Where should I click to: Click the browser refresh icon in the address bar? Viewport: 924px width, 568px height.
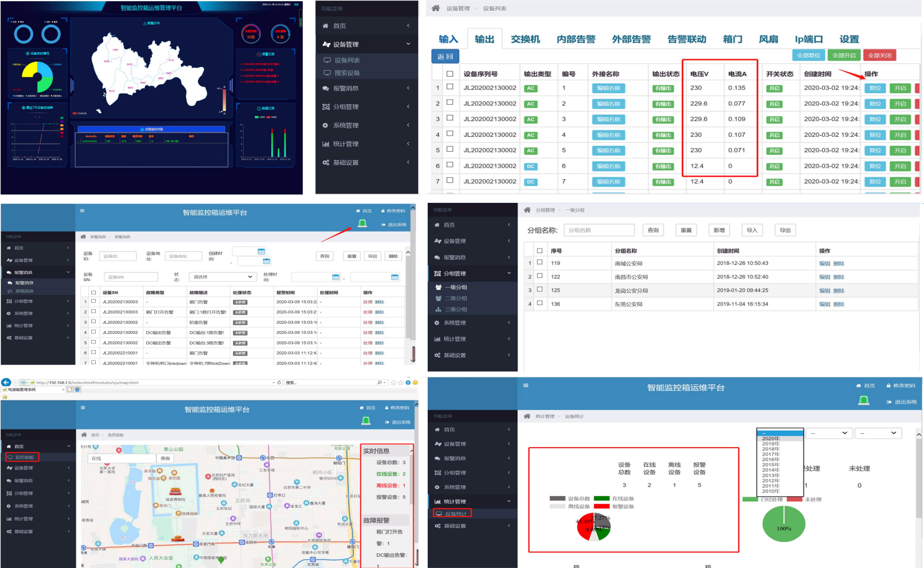point(279,382)
